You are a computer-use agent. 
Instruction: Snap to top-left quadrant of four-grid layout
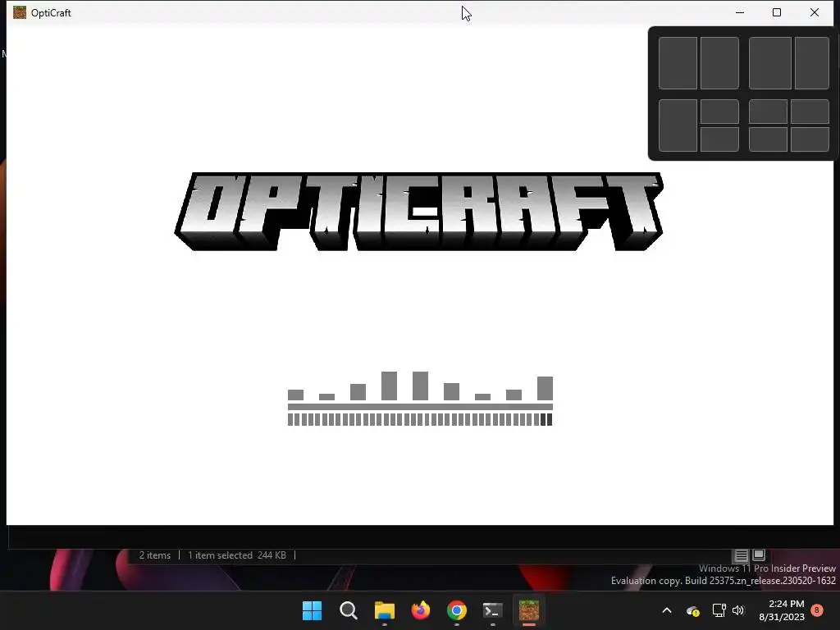tap(768, 112)
